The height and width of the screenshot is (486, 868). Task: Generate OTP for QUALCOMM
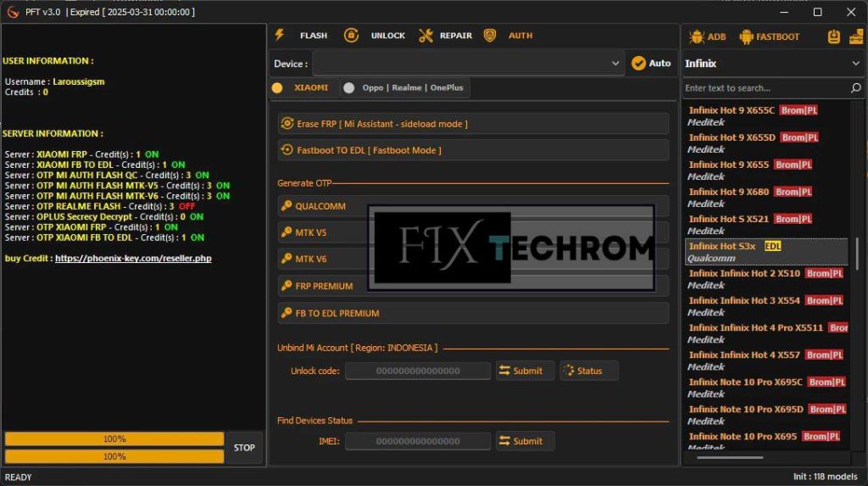[x=473, y=206]
